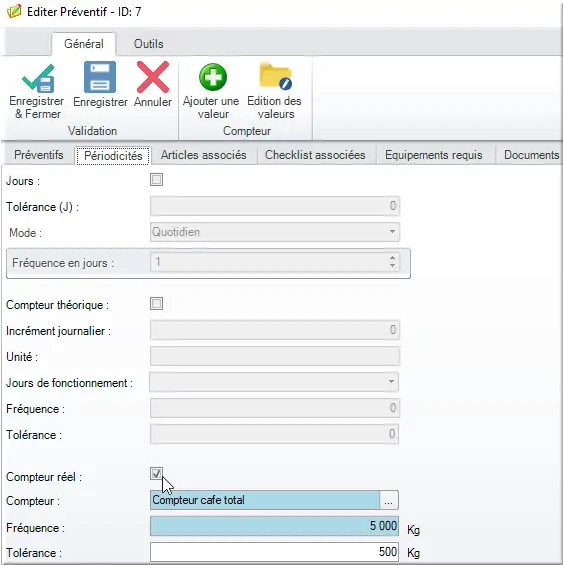Select the Equipements requis tab

(434, 155)
